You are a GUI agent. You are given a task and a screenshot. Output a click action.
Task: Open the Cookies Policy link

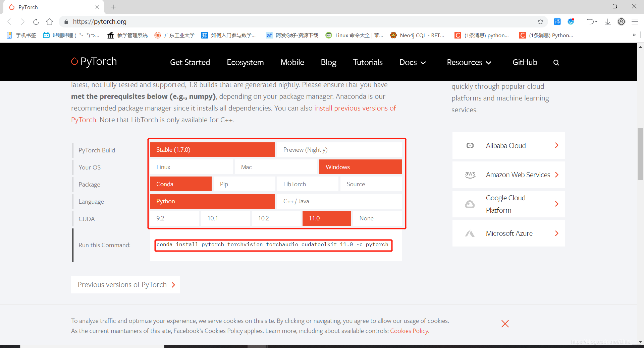[409, 331]
